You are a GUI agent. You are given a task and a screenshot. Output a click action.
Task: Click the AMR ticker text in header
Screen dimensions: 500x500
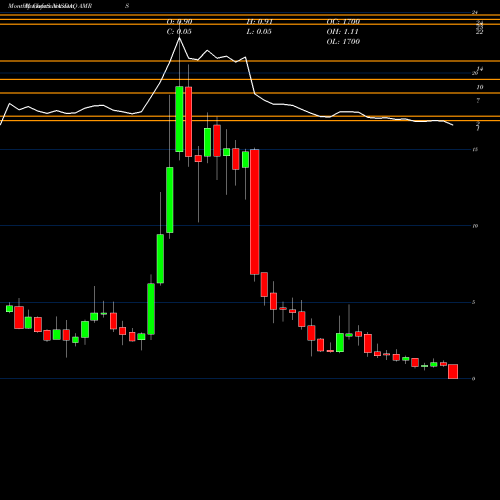tap(84, 6)
